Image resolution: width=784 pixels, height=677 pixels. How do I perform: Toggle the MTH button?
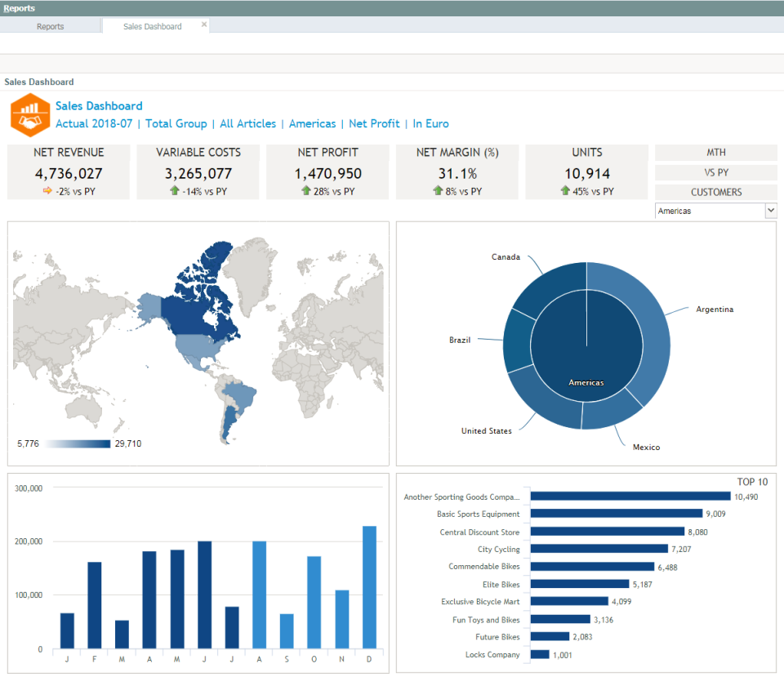(x=715, y=153)
